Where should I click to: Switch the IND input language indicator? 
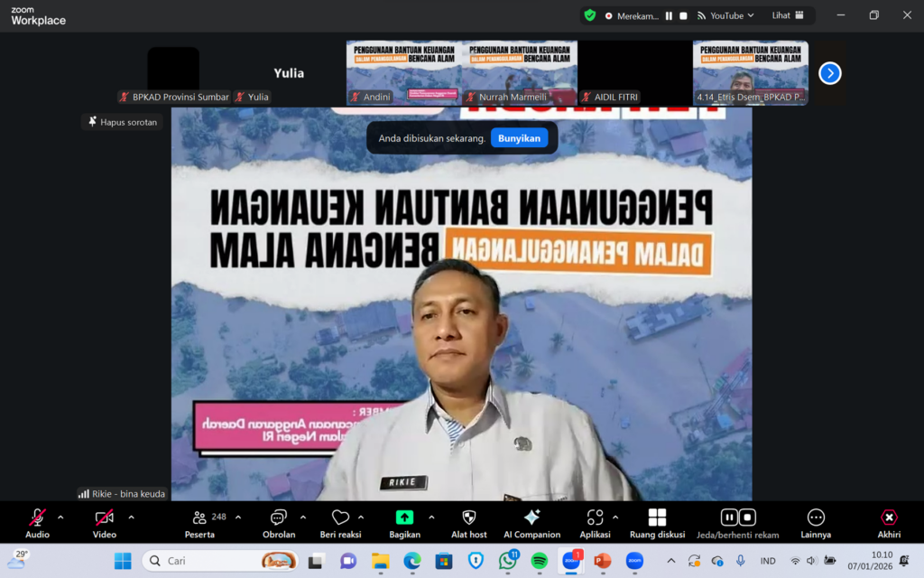768,561
